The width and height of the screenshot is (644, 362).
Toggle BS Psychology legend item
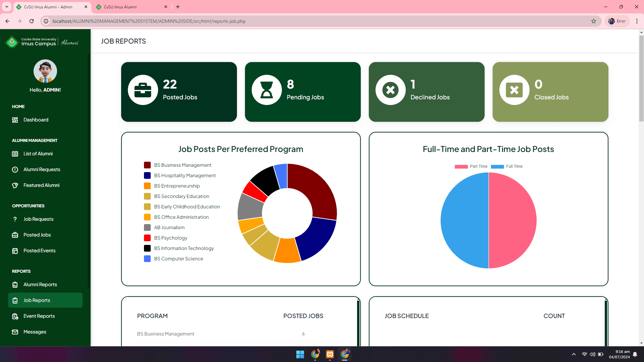pyautogui.click(x=166, y=238)
